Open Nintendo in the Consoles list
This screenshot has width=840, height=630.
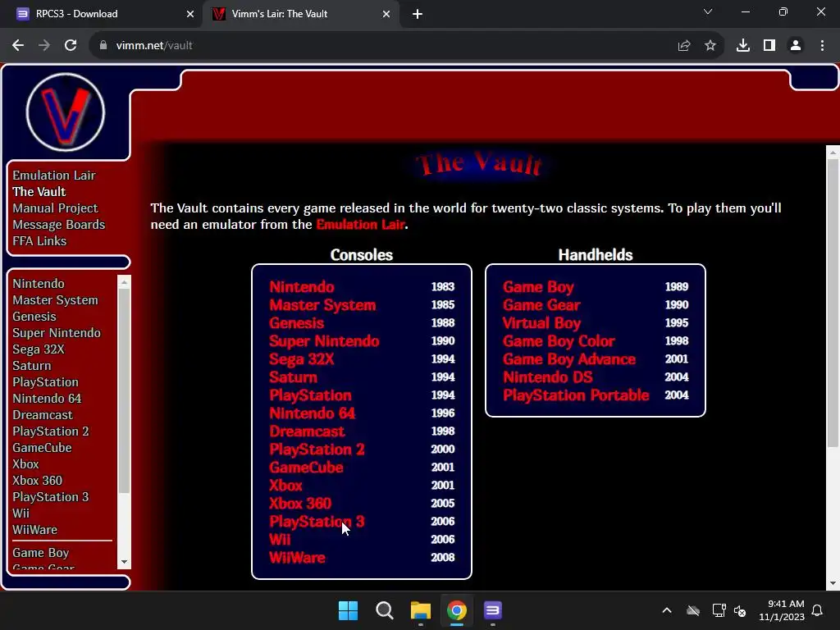pos(302,286)
